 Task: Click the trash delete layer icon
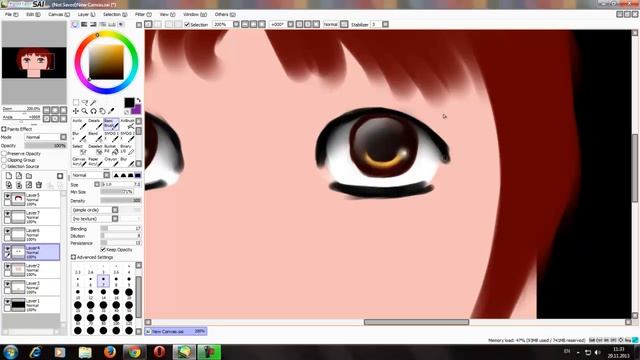point(39,185)
